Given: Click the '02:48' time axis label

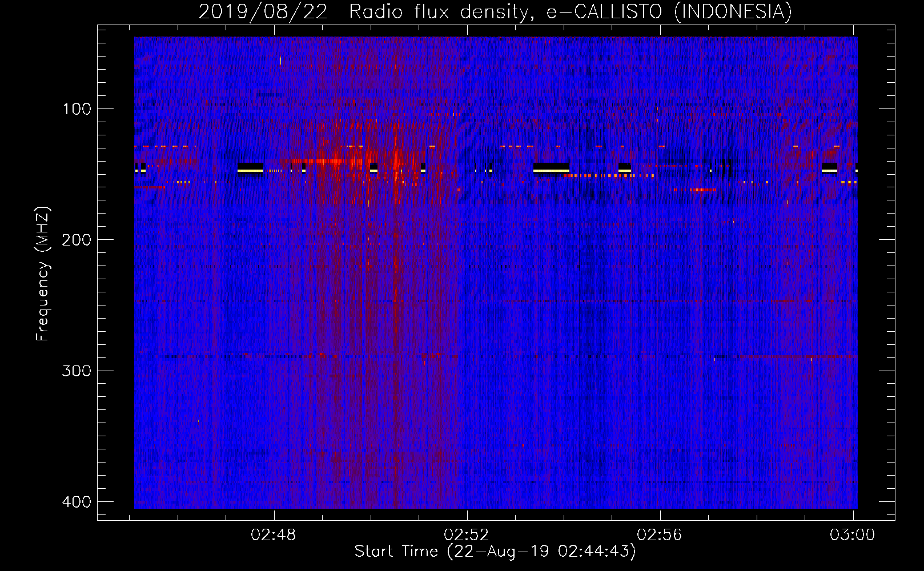Looking at the screenshot, I should [x=274, y=535].
